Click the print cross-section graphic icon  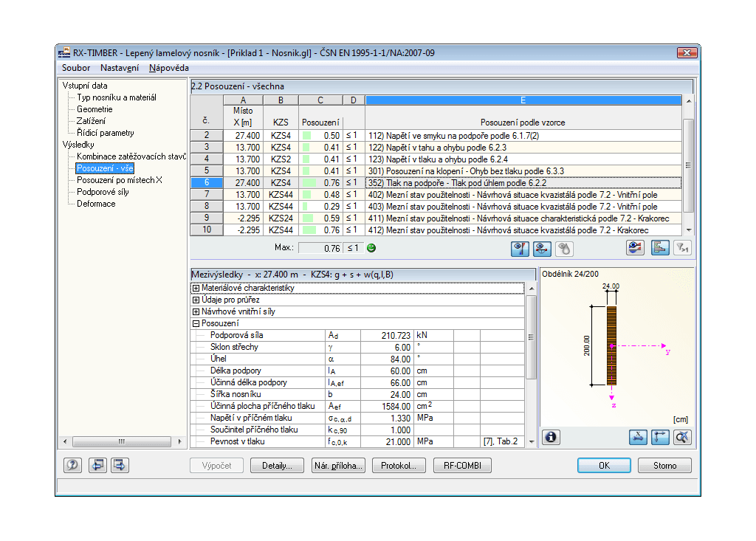pos(682,437)
